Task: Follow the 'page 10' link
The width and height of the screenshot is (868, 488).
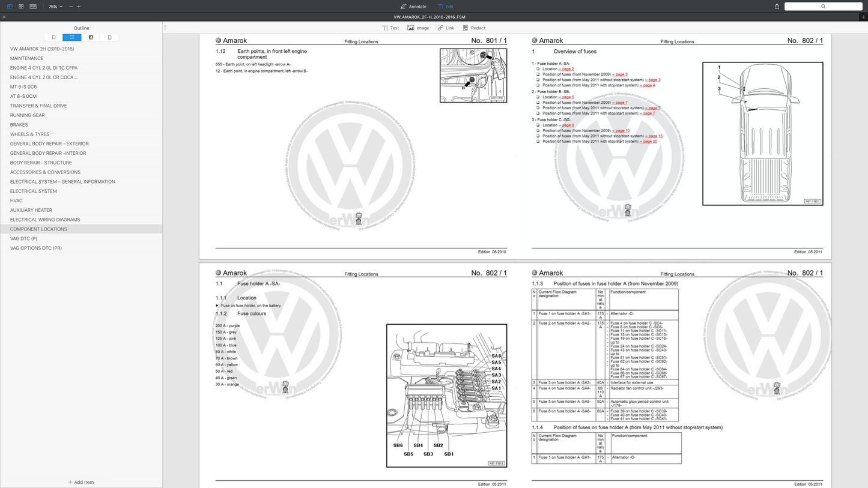Action: point(621,131)
